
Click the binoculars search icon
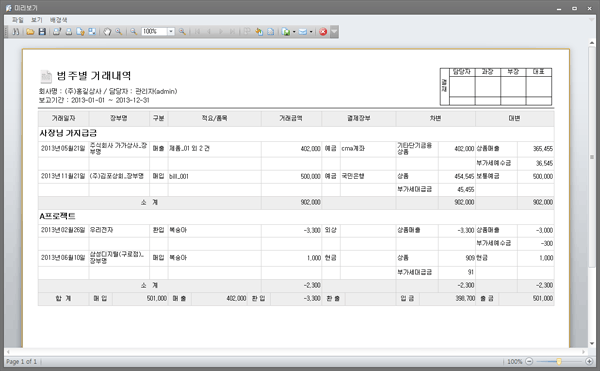point(16,32)
